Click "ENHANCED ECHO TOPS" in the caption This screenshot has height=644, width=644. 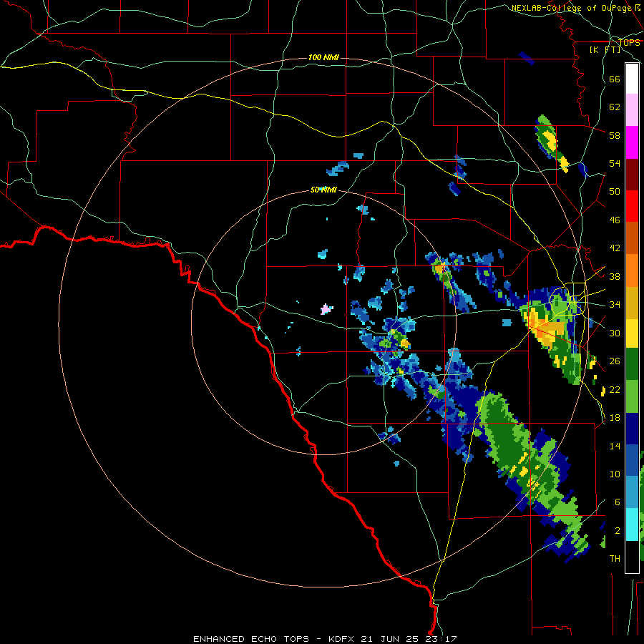pos(251,639)
